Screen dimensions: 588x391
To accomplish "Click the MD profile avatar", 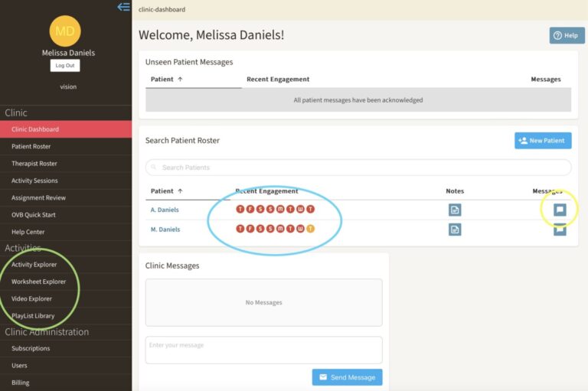I will (x=65, y=31).
